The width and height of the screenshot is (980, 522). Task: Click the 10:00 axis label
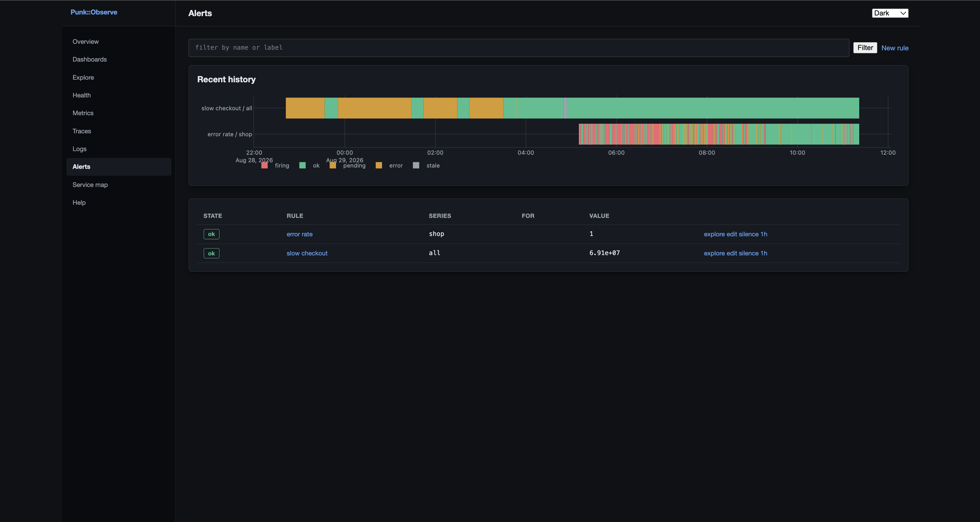pyautogui.click(x=797, y=153)
